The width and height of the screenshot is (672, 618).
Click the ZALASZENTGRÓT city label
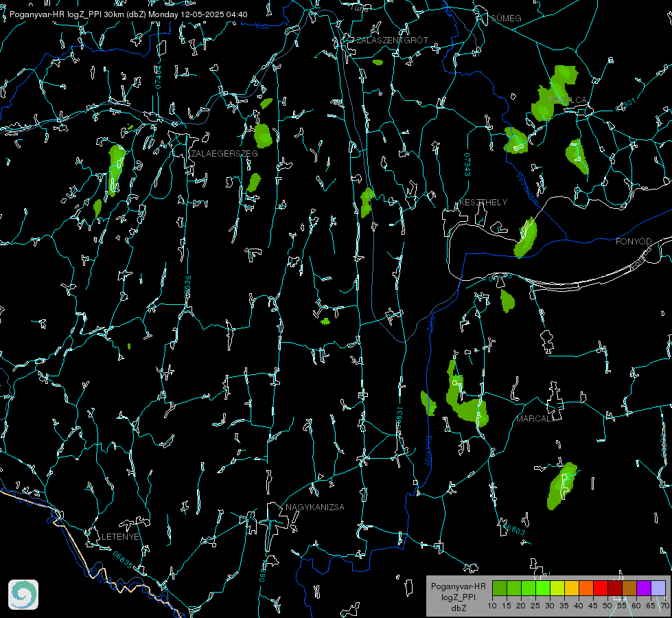click(392, 41)
